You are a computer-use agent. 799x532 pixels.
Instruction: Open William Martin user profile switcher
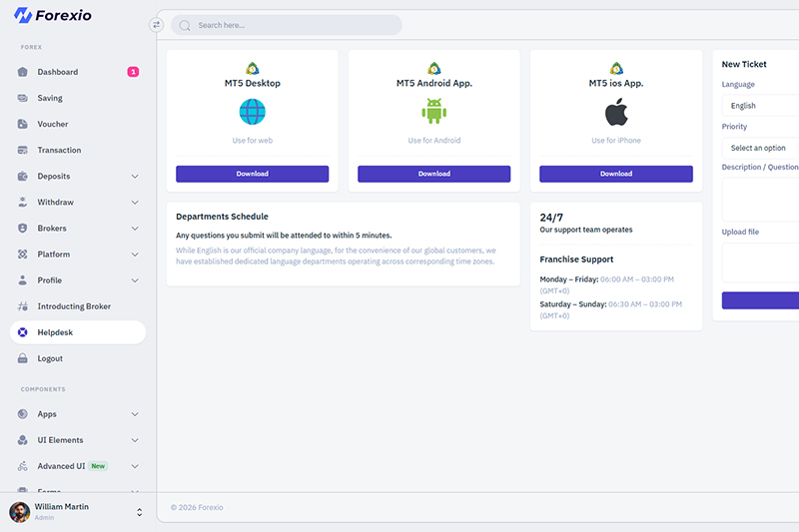[139, 512]
